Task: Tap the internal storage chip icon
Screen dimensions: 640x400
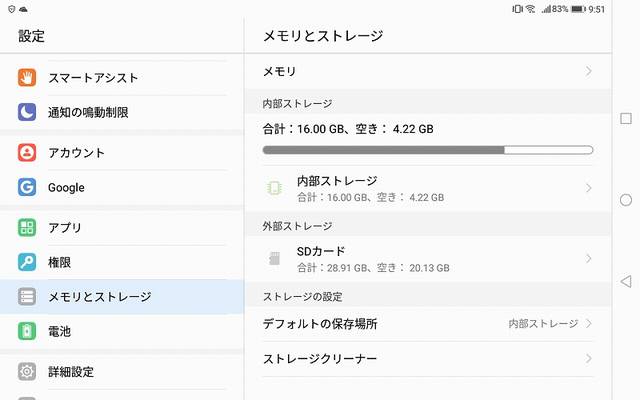Action: click(x=274, y=188)
